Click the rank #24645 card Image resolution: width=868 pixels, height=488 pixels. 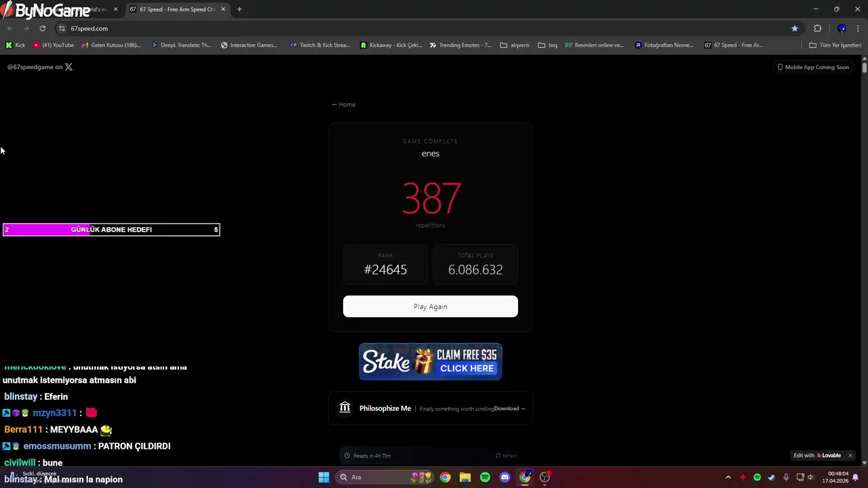385,264
